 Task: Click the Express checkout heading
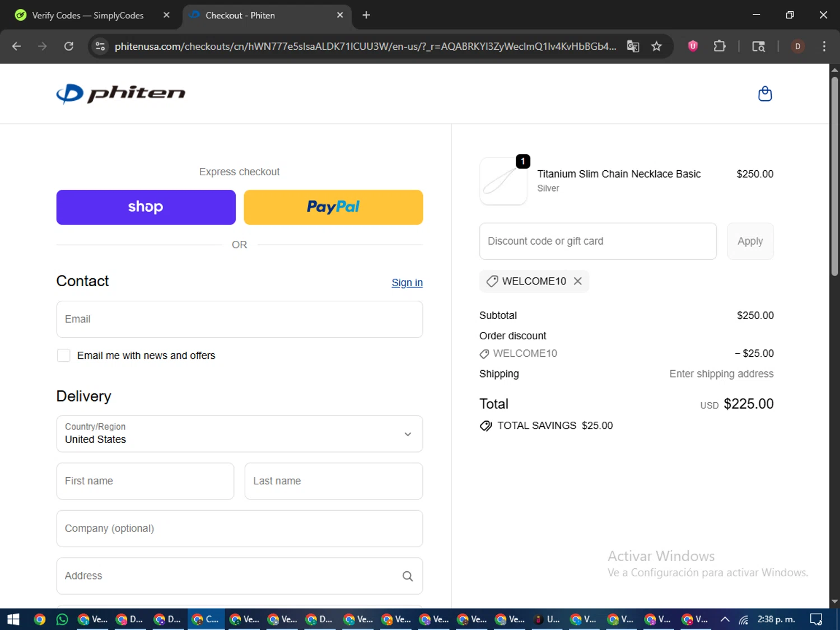[x=239, y=172]
